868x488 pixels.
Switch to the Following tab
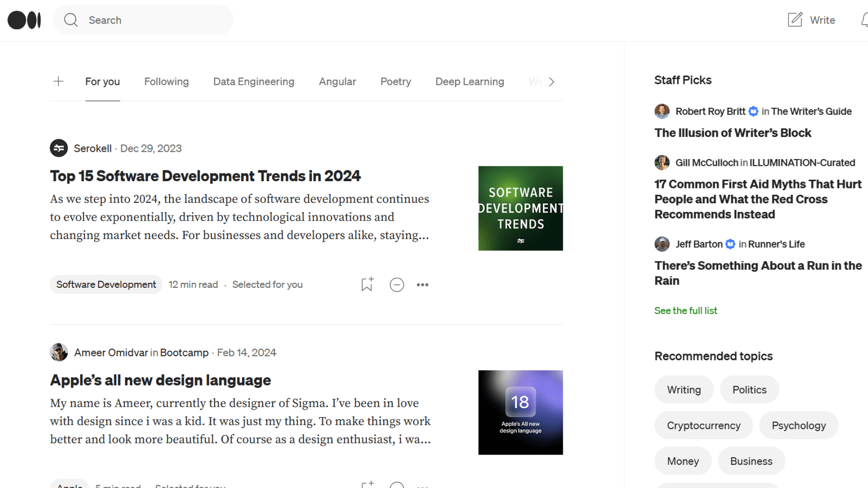tap(166, 82)
